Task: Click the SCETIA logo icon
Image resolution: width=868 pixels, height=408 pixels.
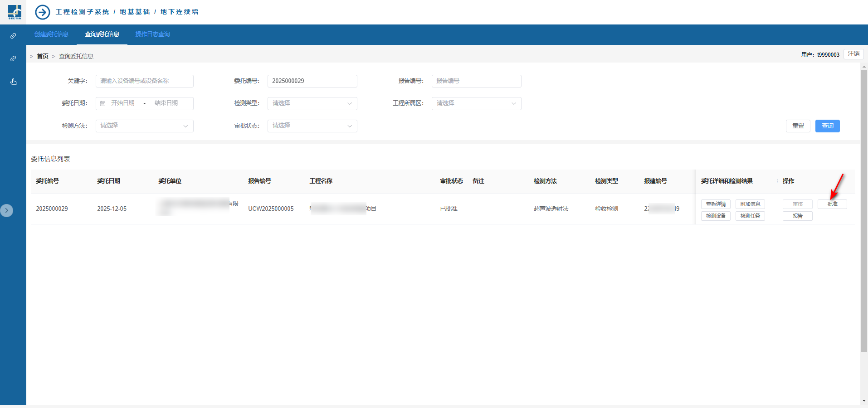Action: click(15, 12)
